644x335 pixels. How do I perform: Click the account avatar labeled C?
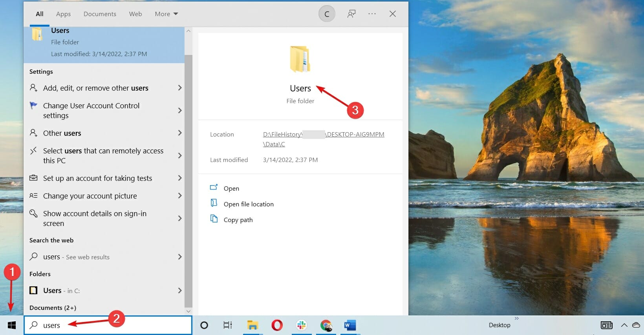(327, 14)
